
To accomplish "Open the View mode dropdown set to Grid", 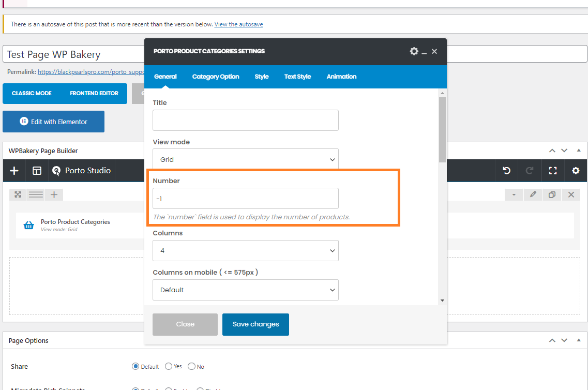I will click(x=246, y=159).
